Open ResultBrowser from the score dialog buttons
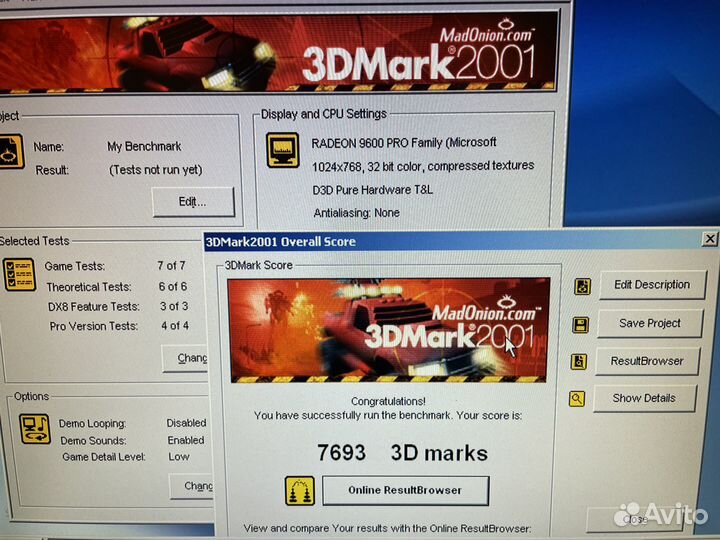 coord(647,361)
